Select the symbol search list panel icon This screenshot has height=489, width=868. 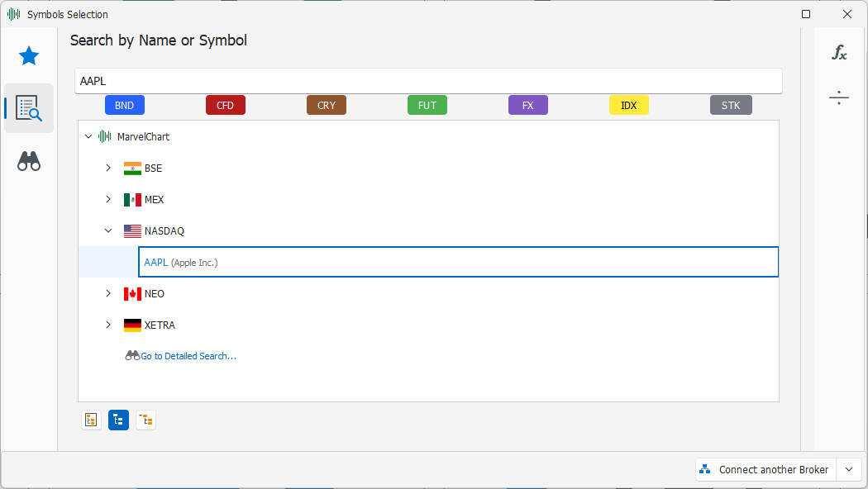coord(29,108)
